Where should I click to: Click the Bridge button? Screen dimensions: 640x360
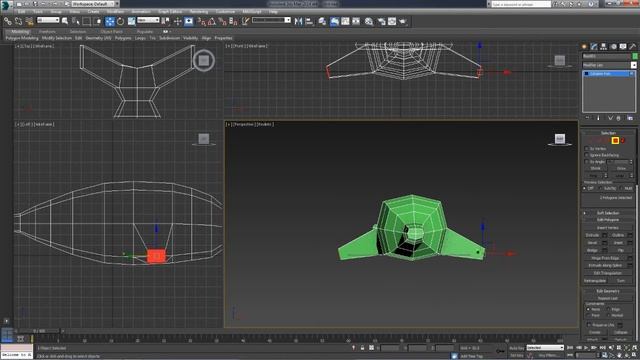pos(592,250)
